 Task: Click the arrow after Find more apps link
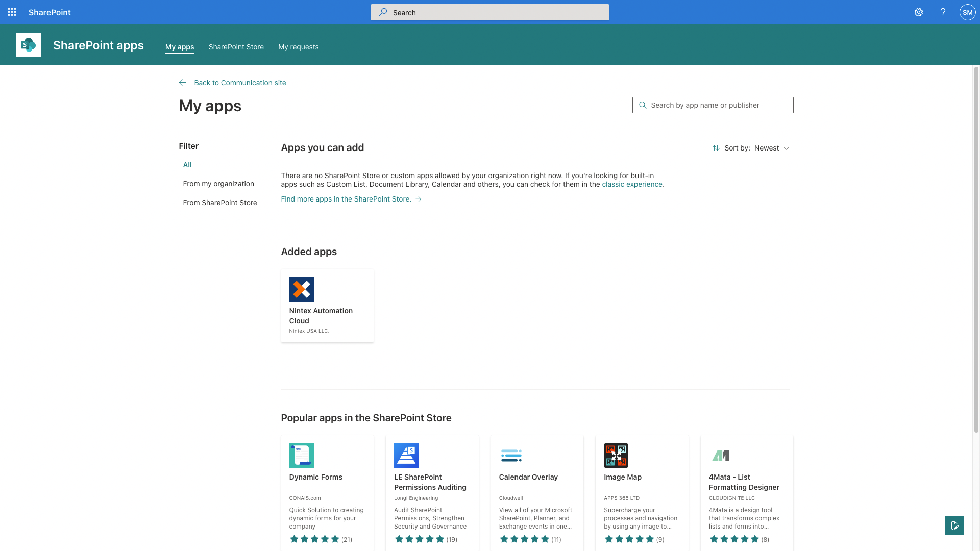coord(419,199)
